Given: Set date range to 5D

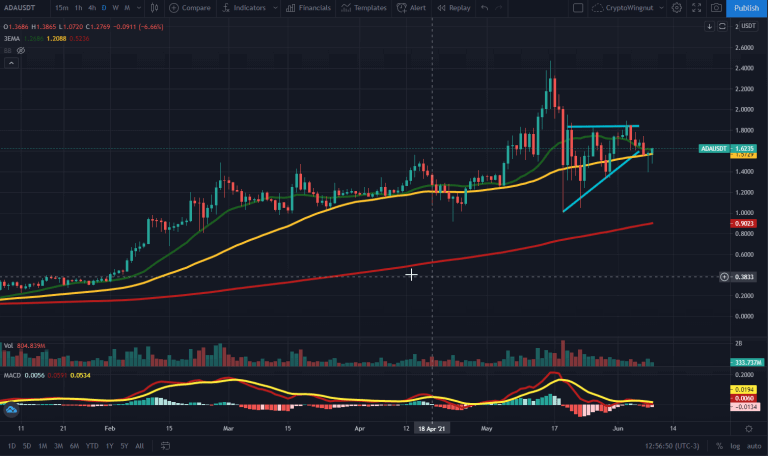Looking at the screenshot, I should (27, 446).
